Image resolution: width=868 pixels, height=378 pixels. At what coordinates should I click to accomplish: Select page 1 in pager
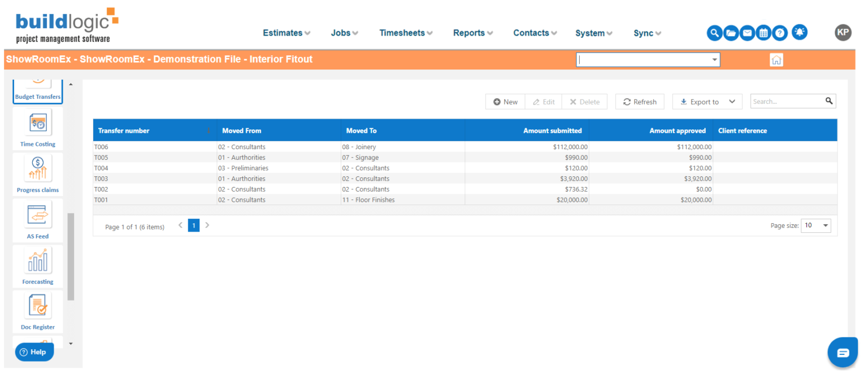(194, 225)
